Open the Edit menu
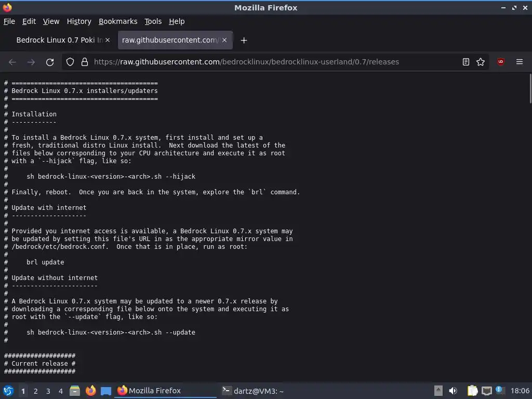This screenshot has height=399, width=532. pyautogui.click(x=29, y=21)
